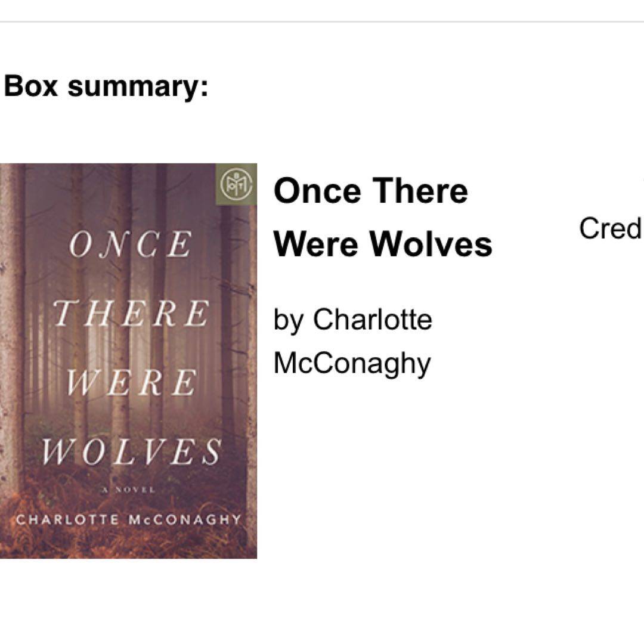
Task: Select "Charlotte" in the byline beside the cover
Action: 372,320
